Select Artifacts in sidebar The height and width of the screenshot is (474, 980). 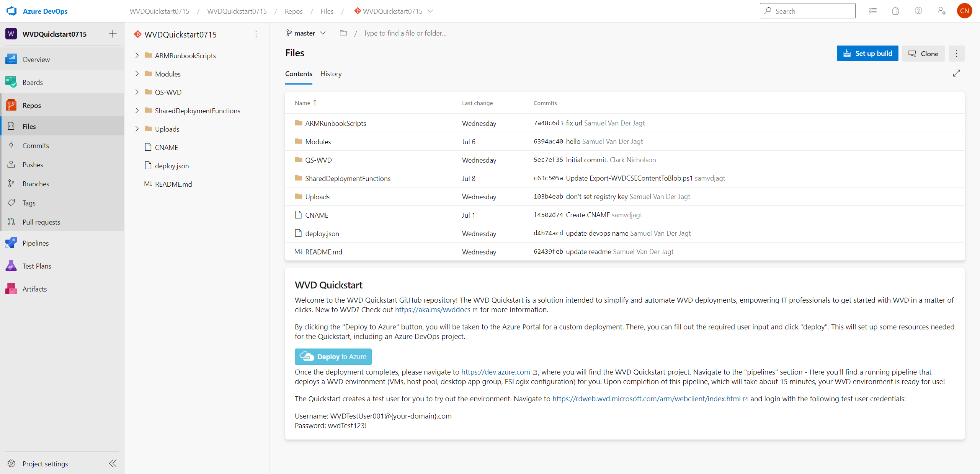[x=62, y=288]
